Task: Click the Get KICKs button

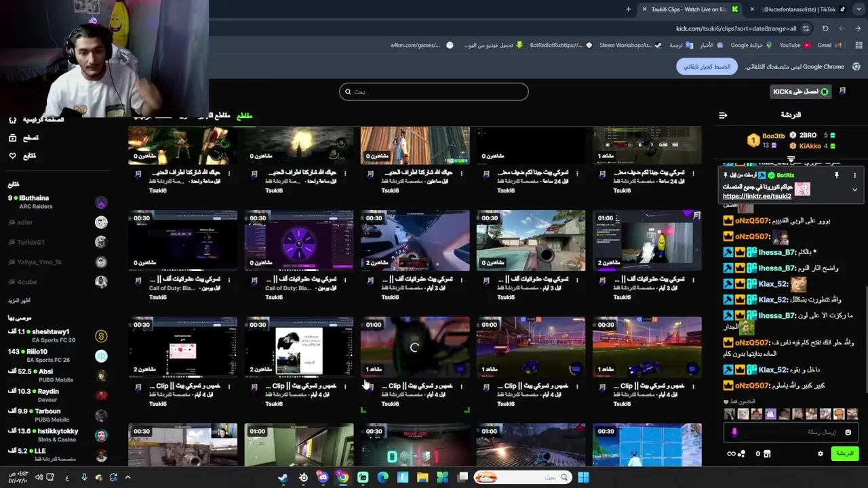Action: [801, 91]
